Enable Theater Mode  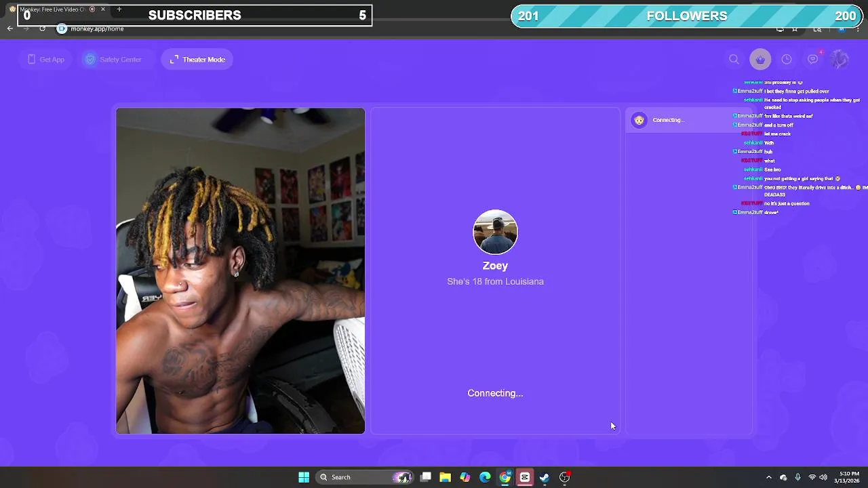(197, 60)
